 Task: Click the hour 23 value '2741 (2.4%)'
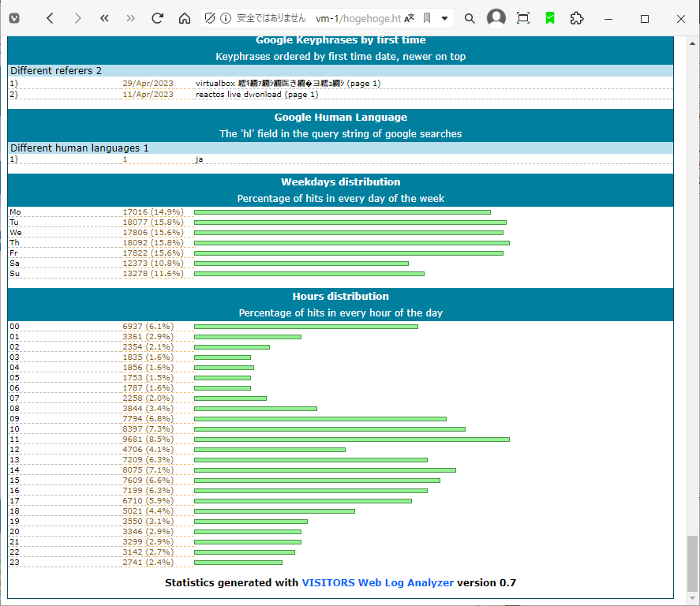[x=148, y=563]
